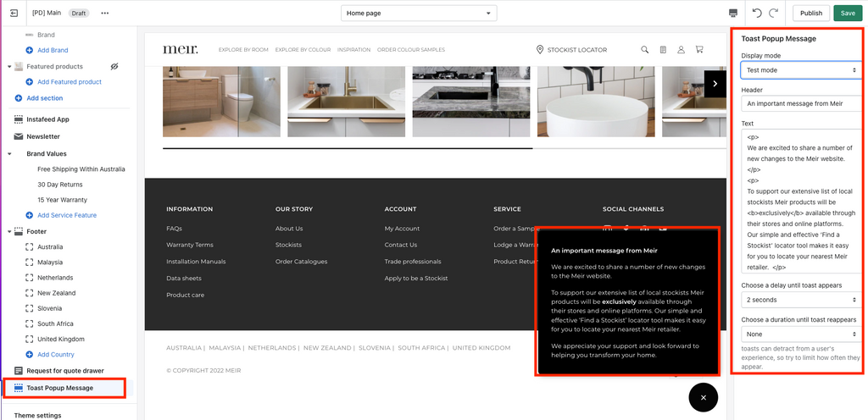Click the Request for quote drawer icon
The width and height of the screenshot is (868, 420).
pos(19,371)
